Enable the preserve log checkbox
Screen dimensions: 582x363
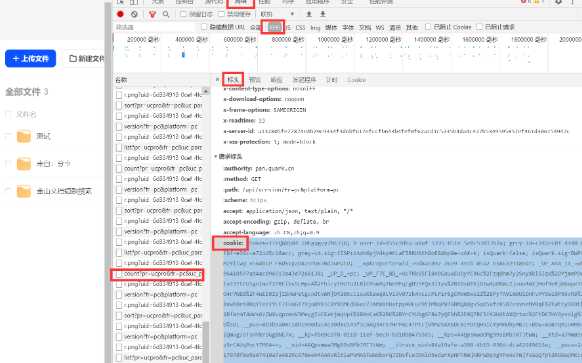tap(183, 14)
